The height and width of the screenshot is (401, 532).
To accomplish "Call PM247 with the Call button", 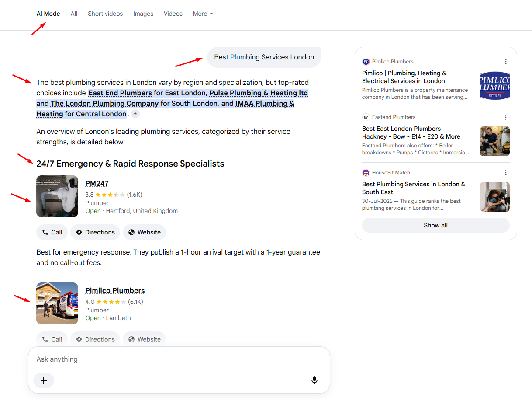I will (x=52, y=232).
